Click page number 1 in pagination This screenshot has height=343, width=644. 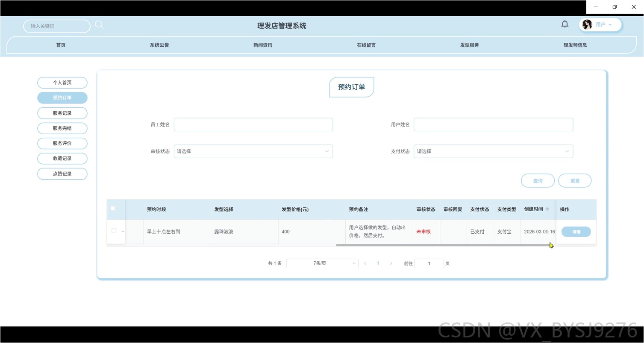click(x=378, y=263)
